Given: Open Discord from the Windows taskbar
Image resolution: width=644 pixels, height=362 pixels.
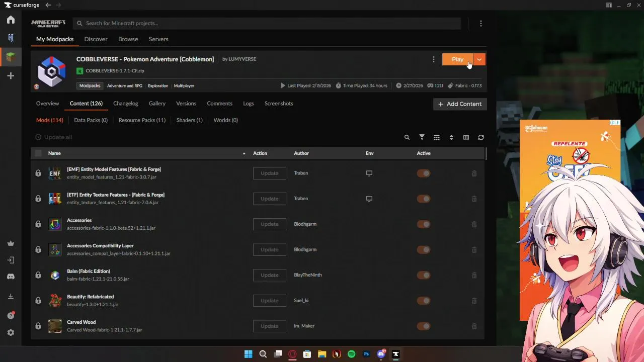Looking at the screenshot, I should [x=381, y=354].
